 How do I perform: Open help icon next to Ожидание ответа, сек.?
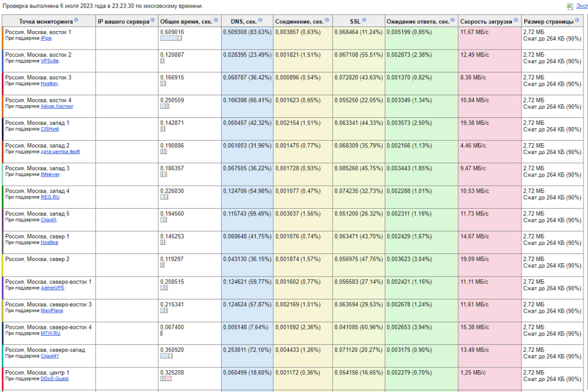click(452, 20)
